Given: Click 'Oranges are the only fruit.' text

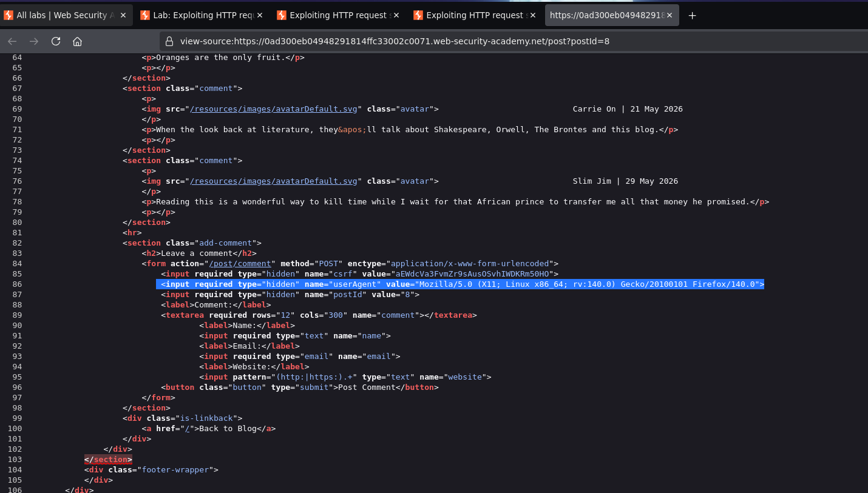Looking at the screenshot, I should [x=221, y=58].
